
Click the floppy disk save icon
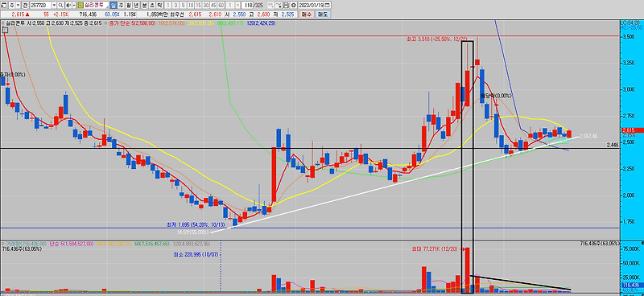286,5
